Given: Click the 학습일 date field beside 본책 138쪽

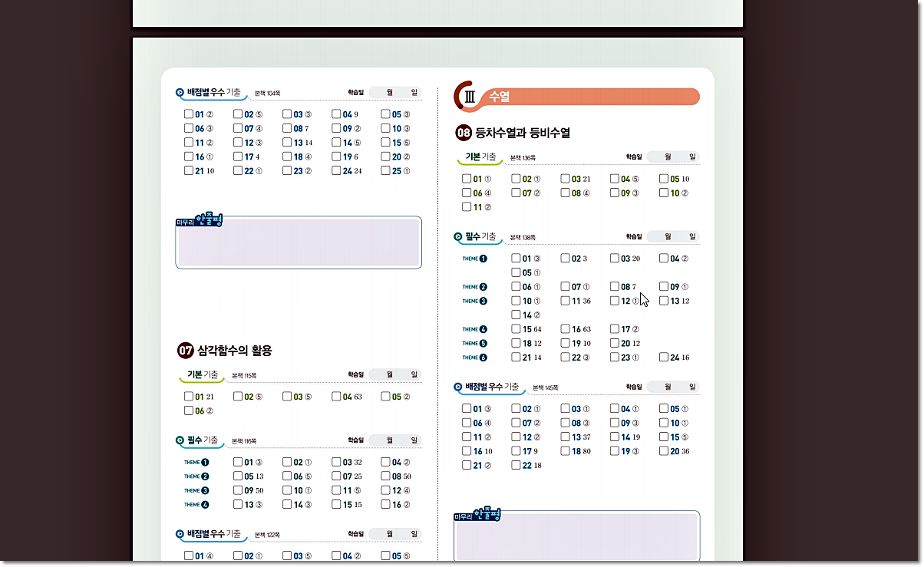Looking at the screenshot, I should (x=673, y=237).
